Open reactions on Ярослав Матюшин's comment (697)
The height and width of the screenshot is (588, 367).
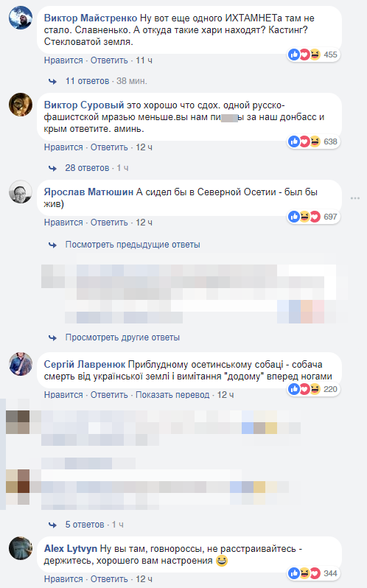(313, 217)
